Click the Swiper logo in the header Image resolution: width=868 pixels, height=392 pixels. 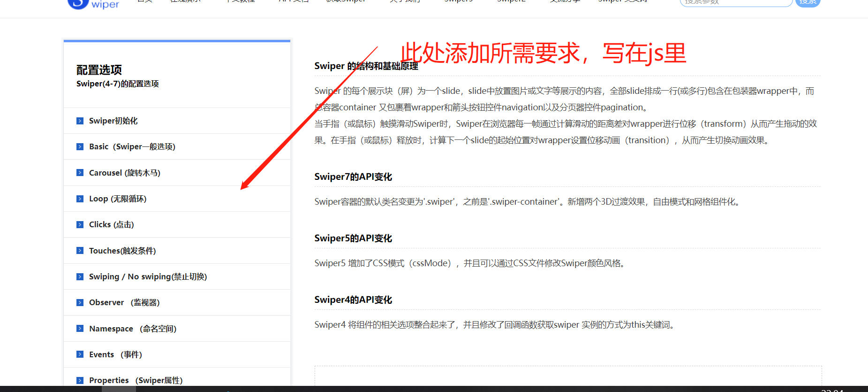93,4
